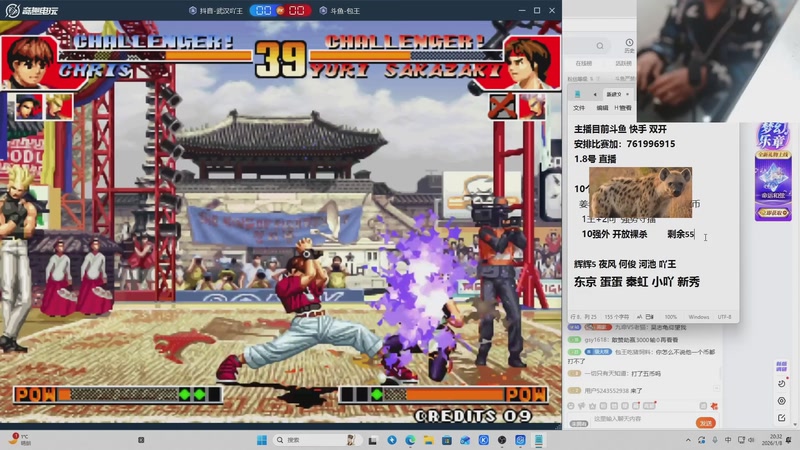The image size is (800, 450).
Task: Click the 发送 send button in chat
Action: (706, 423)
